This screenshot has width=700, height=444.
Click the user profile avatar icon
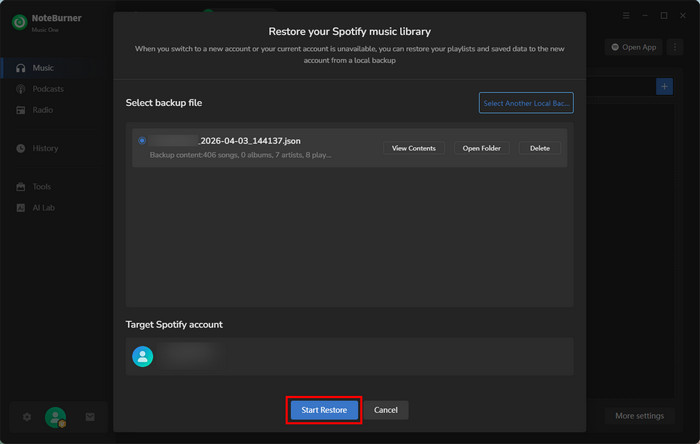click(x=55, y=418)
